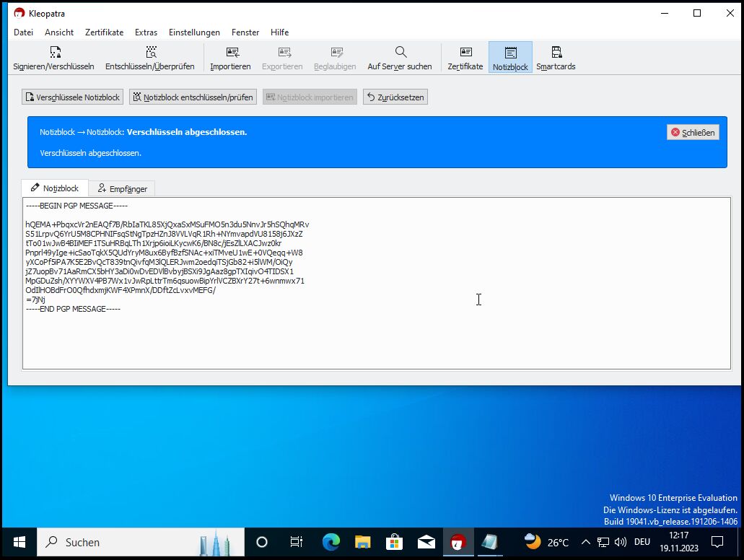Click the Signieren/Verschlüsseln toolbar icon
The width and height of the screenshot is (744, 560).
point(54,53)
